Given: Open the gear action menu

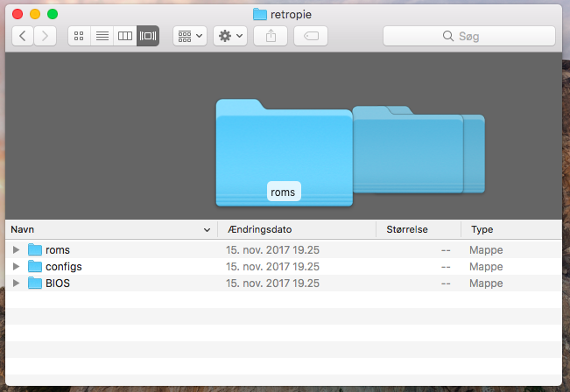Looking at the screenshot, I should click(x=230, y=36).
